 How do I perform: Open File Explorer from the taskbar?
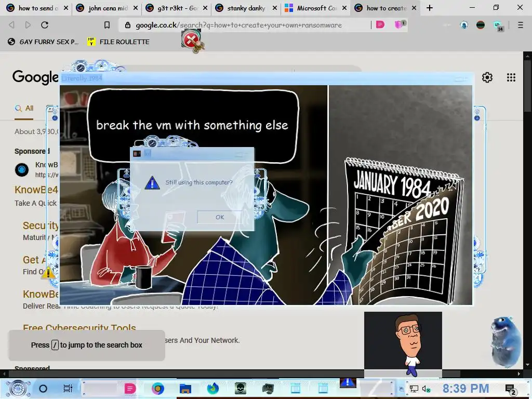185,389
